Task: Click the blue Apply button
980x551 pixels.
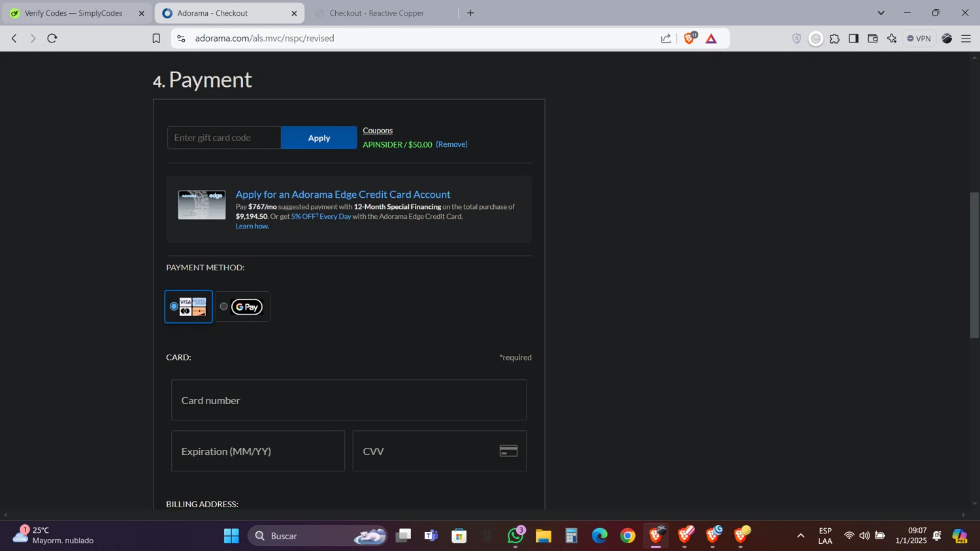Action: point(319,138)
